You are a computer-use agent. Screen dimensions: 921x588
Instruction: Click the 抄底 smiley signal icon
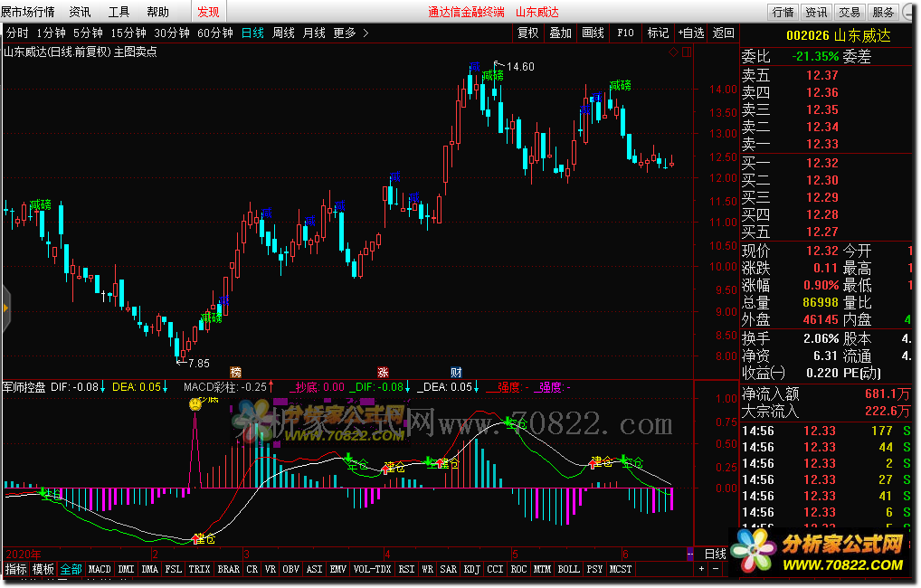pyautogui.click(x=195, y=404)
